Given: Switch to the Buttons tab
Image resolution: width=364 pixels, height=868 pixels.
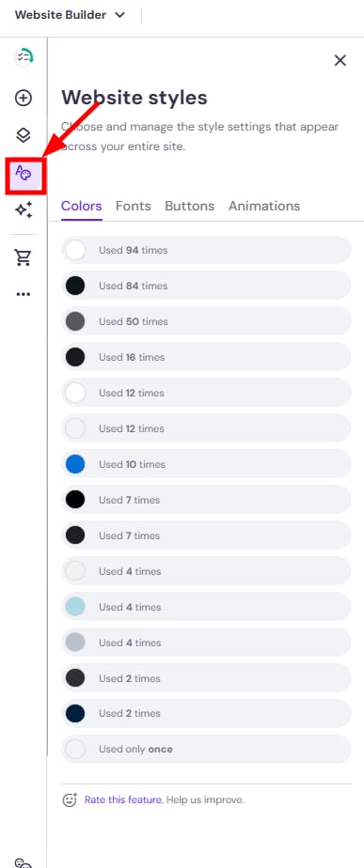Looking at the screenshot, I should point(189,206).
